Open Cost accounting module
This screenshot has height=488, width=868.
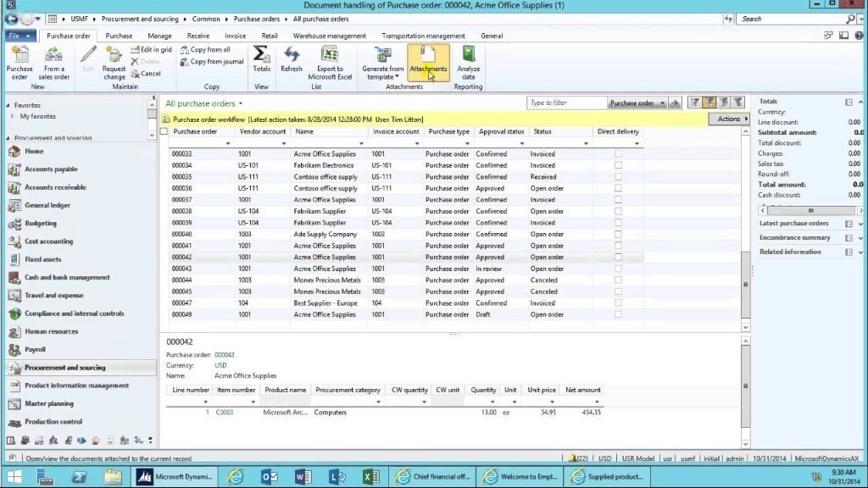[x=48, y=241]
